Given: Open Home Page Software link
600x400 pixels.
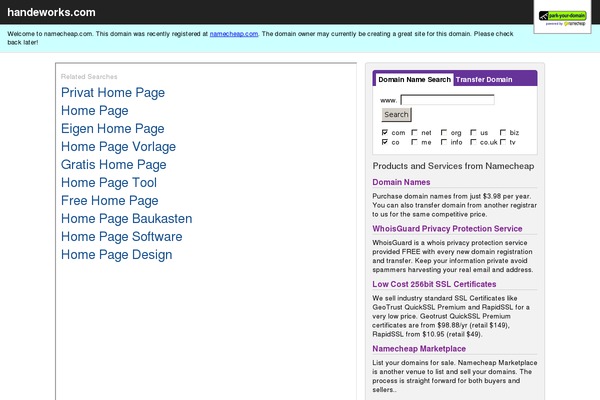Looking at the screenshot, I should tap(122, 237).
